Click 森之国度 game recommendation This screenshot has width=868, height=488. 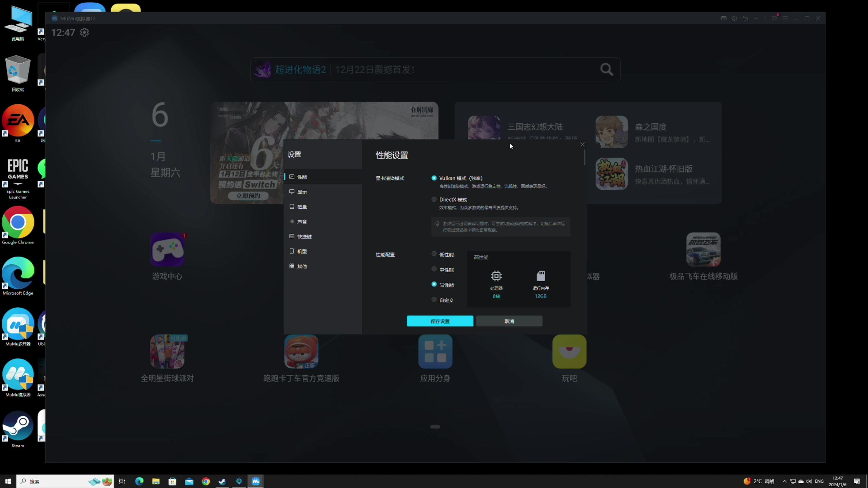tap(653, 132)
